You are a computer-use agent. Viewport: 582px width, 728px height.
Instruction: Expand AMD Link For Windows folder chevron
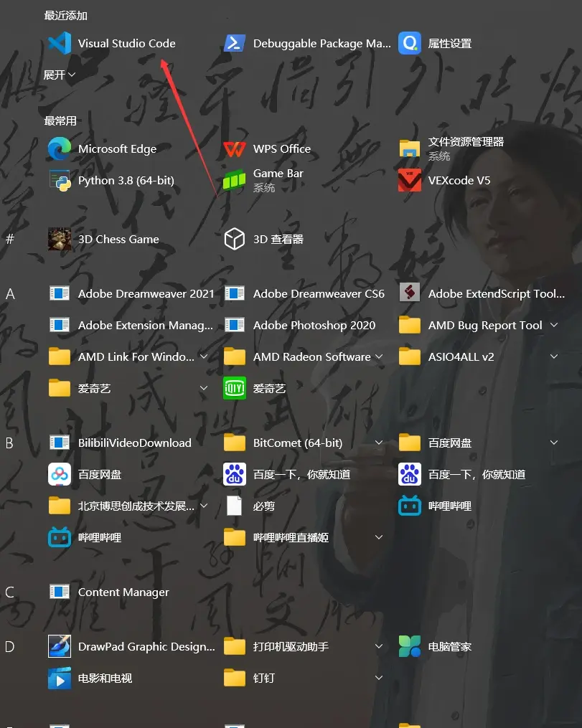coord(203,356)
